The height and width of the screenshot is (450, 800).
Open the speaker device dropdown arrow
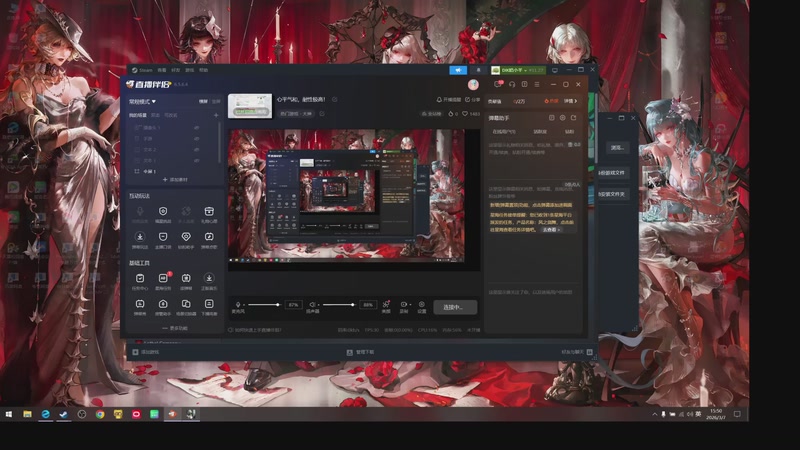tap(318, 305)
